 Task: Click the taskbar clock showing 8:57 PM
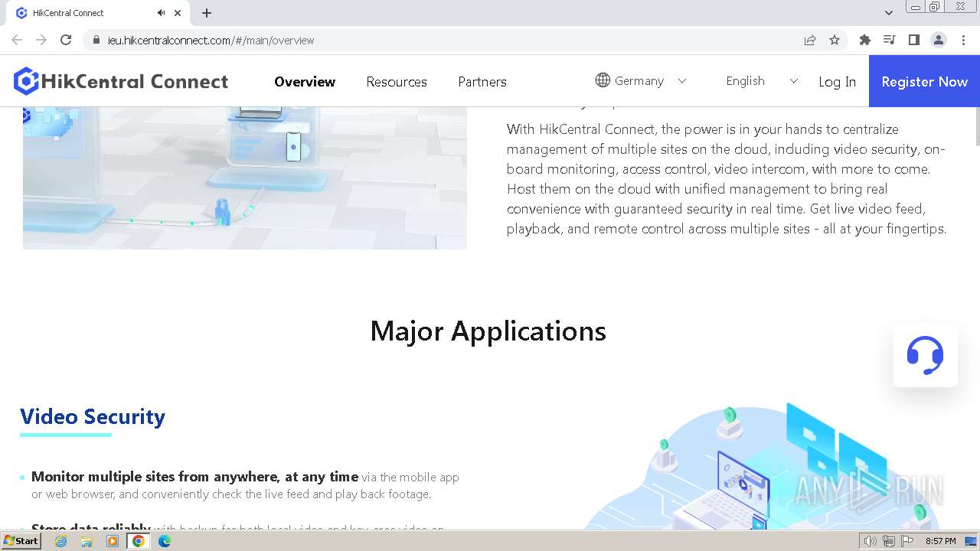[940, 541]
